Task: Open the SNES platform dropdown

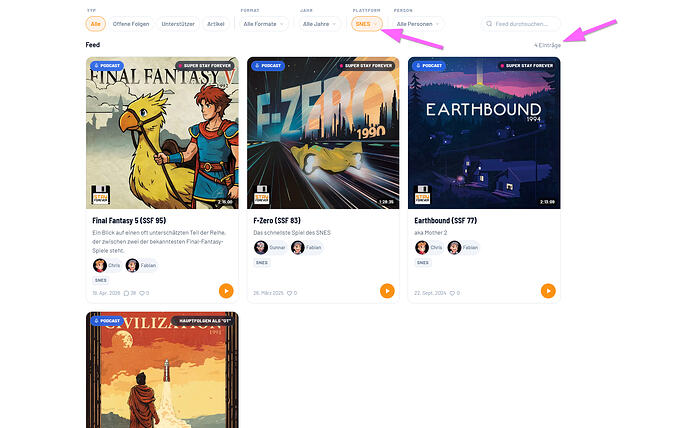Action: point(367,24)
